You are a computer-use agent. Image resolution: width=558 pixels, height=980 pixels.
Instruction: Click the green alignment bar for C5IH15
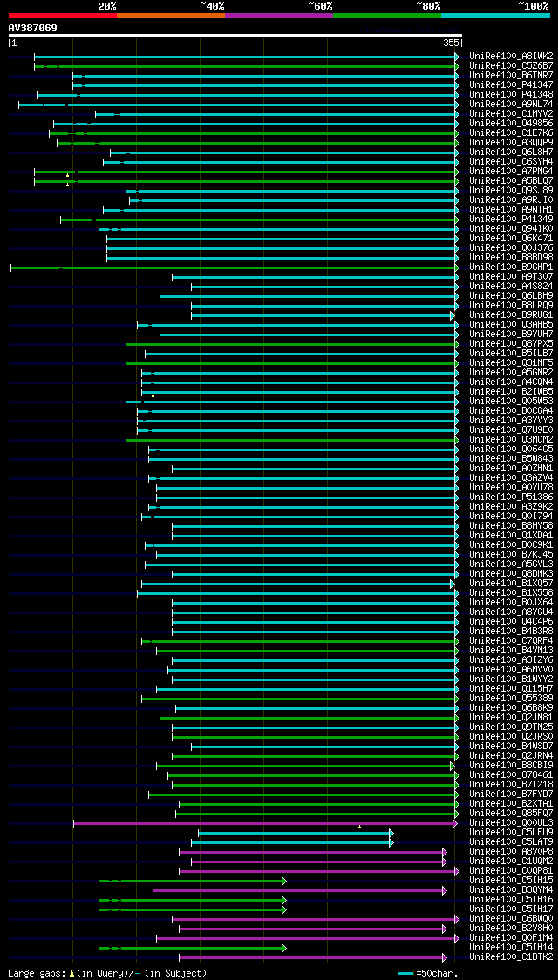[191, 881]
